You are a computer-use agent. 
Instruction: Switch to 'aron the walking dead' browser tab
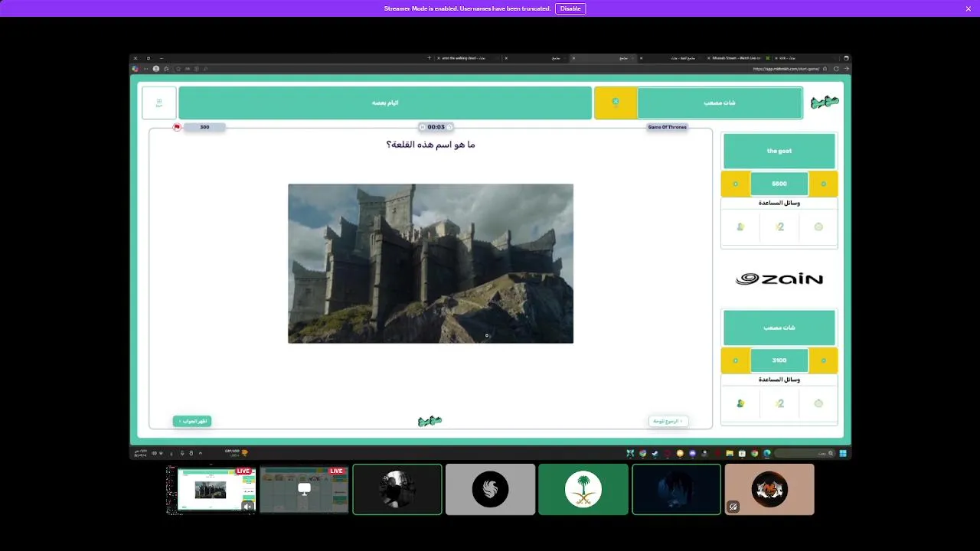tap(469, 58)
